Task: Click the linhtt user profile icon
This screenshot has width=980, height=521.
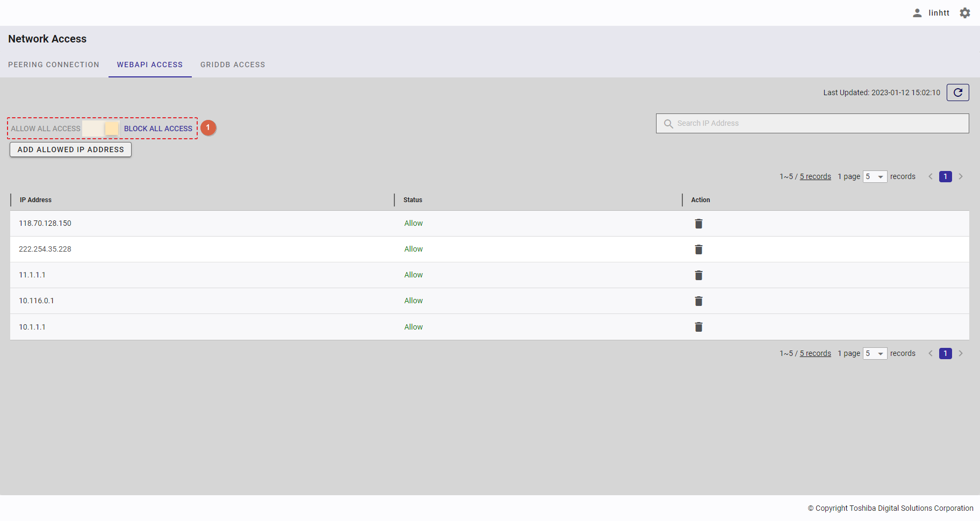Action: (917, 13)
